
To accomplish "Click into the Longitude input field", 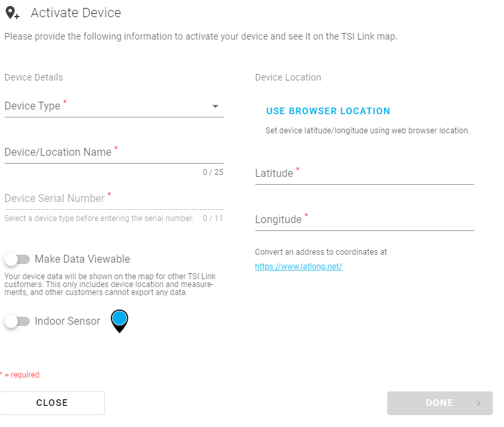I will click(x=364, y=220).
